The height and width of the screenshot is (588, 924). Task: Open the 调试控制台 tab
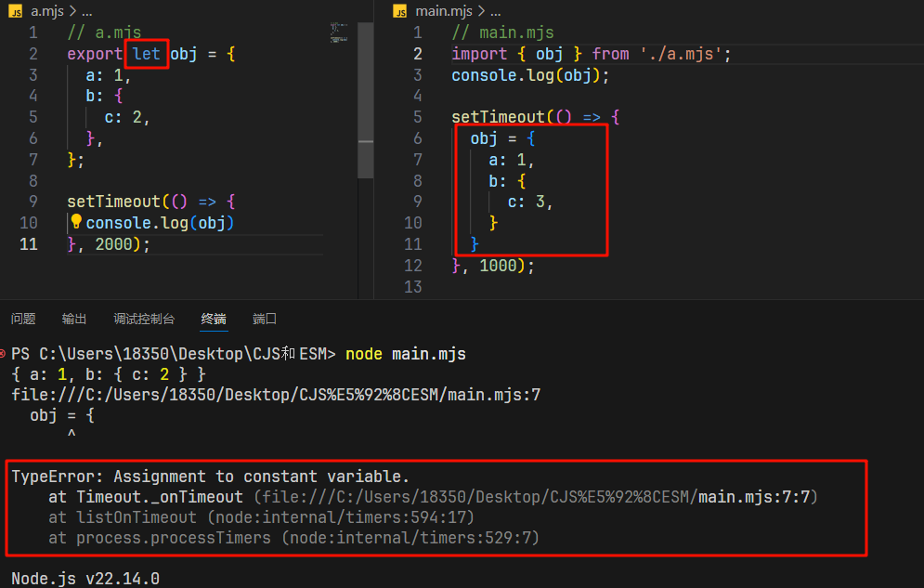144,319
